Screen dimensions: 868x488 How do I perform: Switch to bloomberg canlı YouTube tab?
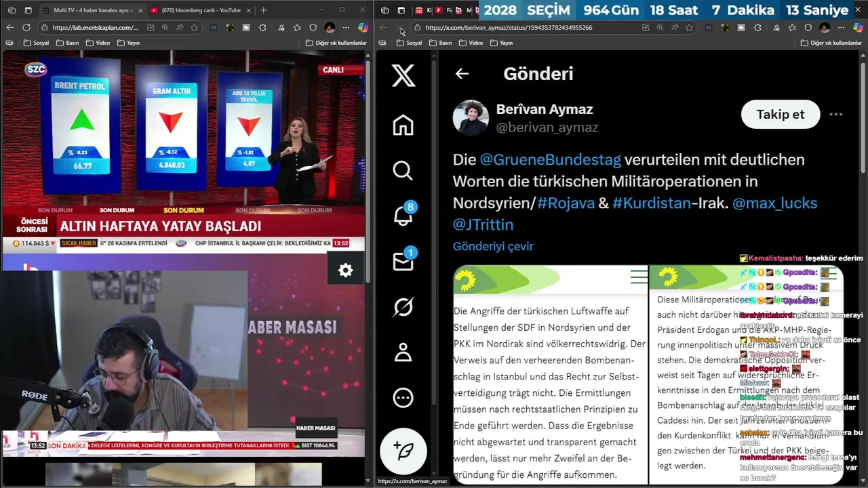pyautogui.click(x=200, y=10)
